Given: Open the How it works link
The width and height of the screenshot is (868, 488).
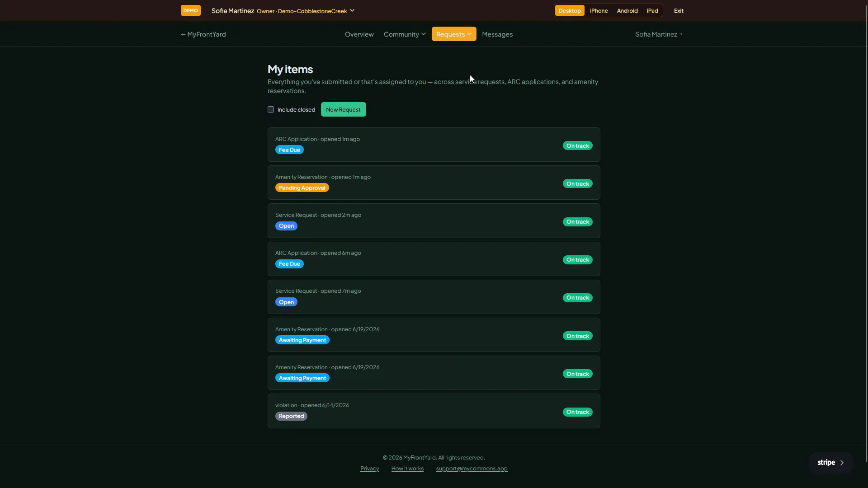Looking at the screenshot, I should (x=407, y=469).
